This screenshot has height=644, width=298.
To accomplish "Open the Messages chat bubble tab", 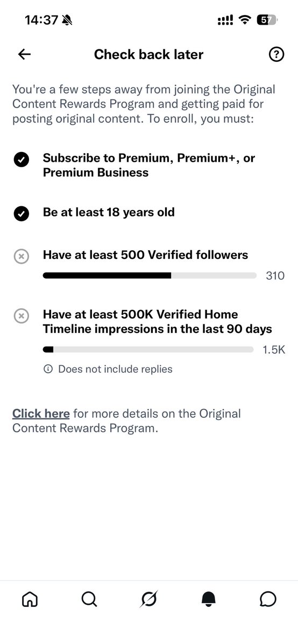I will (268, 599).
